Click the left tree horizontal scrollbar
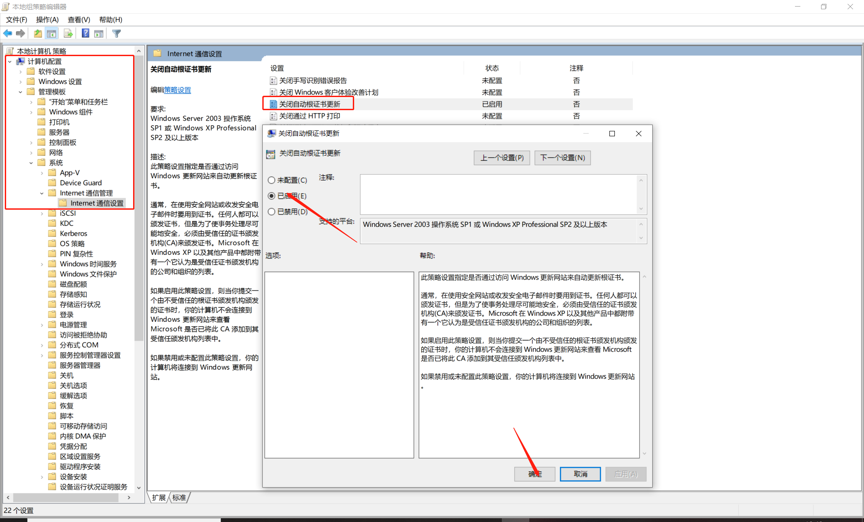The width and height of the screenshot is (864, 522). 68,497
